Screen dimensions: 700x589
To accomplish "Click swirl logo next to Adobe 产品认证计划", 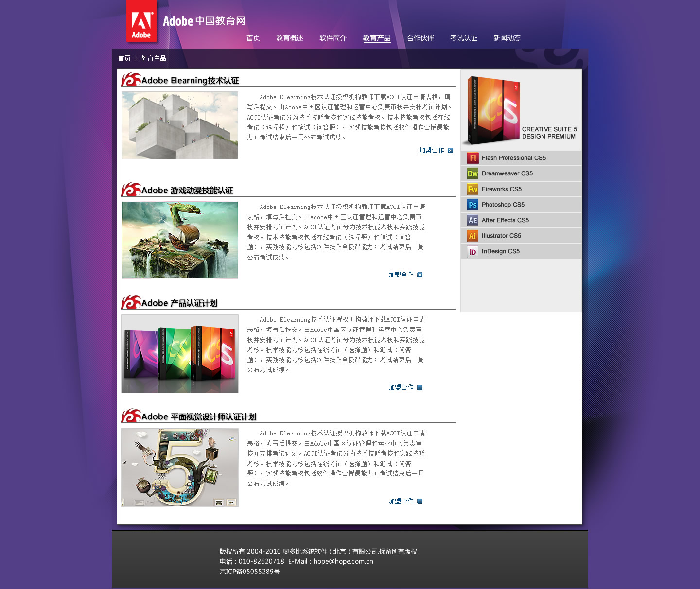I will click(x=131, y=302).
